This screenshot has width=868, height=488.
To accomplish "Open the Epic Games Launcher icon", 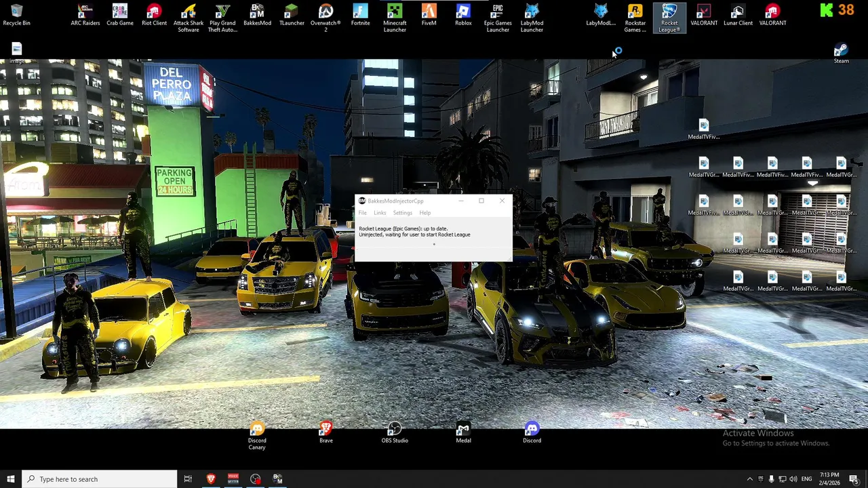I will (x=498, y=18).
